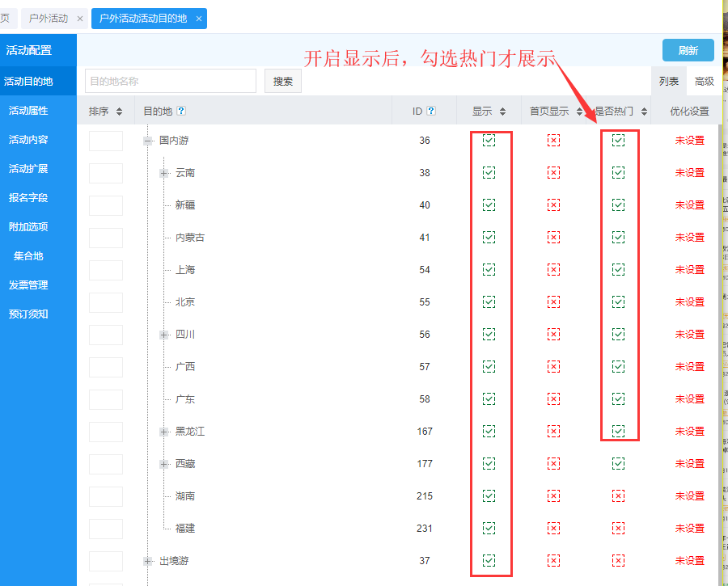The height and width of the screenshot is (586, 728).
Task: Click sort arrows beside 首页显示 header
Action: point(579,112)
